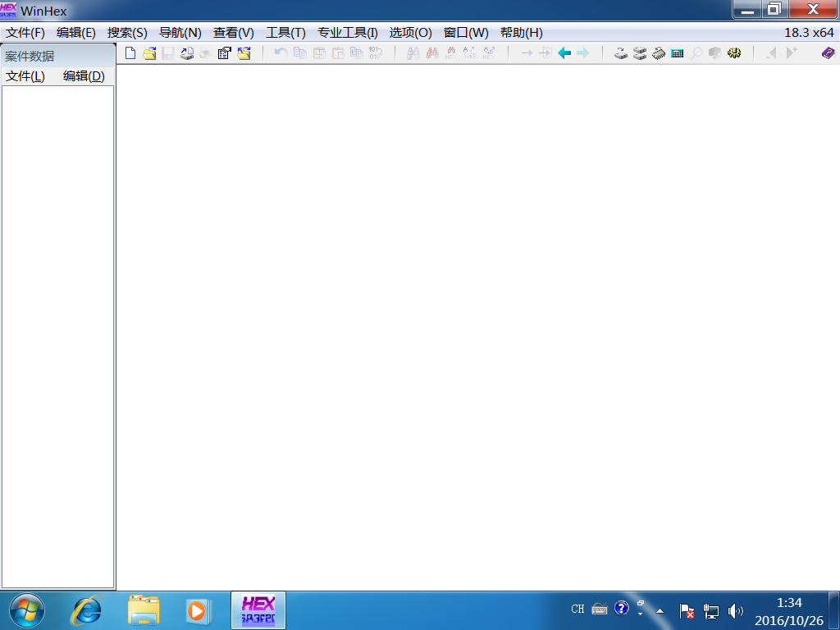
Task: Click the cyan Forward arrow
Action: pyautogui.click(x=583, y=53)
